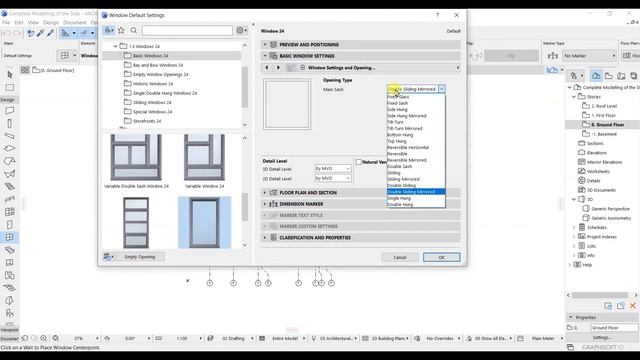This screenshot has width=640, height=360.
Task: Go to previous settings page arrow
Action: tap(267, 67)
